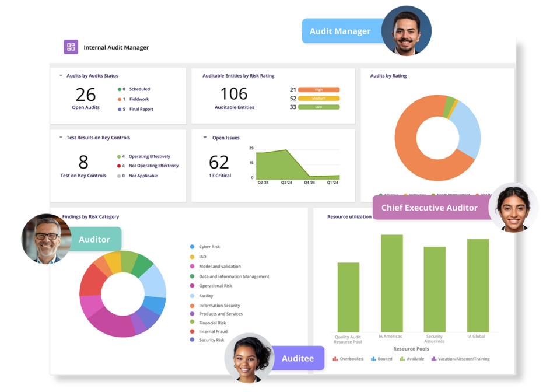Collapse the Audits by Audits Status widget
This screenshot has width=560, height=392.
click(61, 75)
